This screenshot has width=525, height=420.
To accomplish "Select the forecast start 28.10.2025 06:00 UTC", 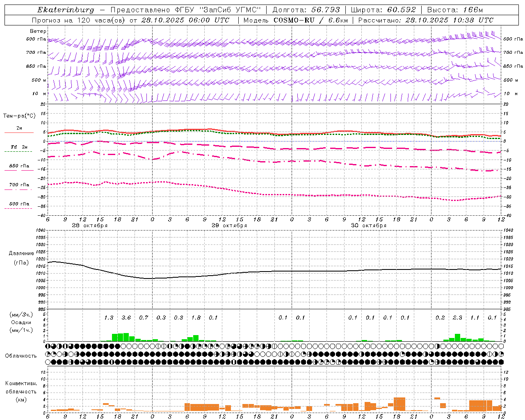I will 185,20.
